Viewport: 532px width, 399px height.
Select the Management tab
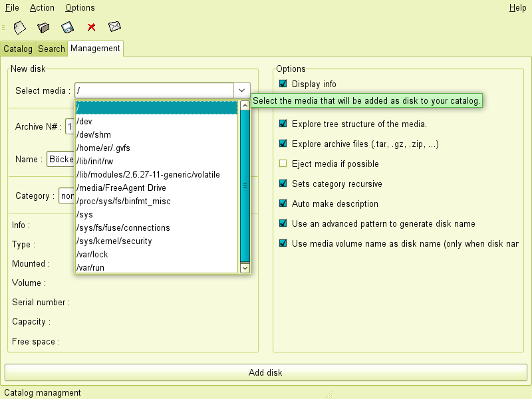point(95,48)
